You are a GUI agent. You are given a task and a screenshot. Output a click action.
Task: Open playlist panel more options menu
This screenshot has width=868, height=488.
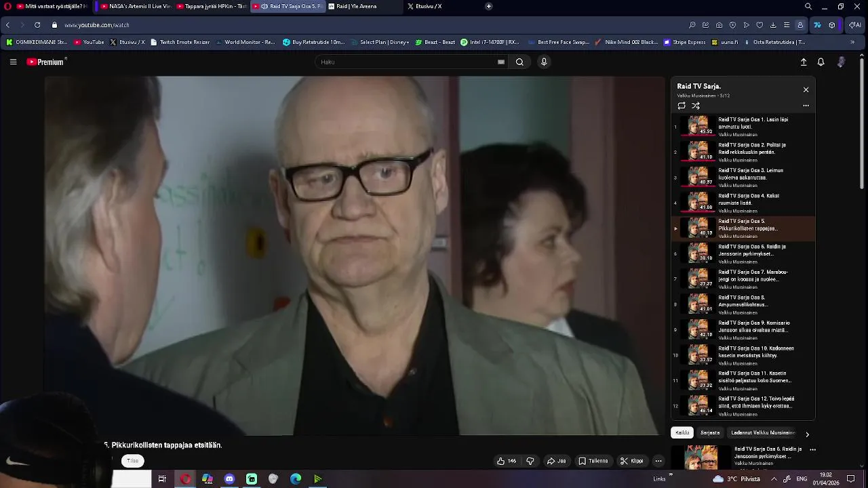[x=806, y=106]
